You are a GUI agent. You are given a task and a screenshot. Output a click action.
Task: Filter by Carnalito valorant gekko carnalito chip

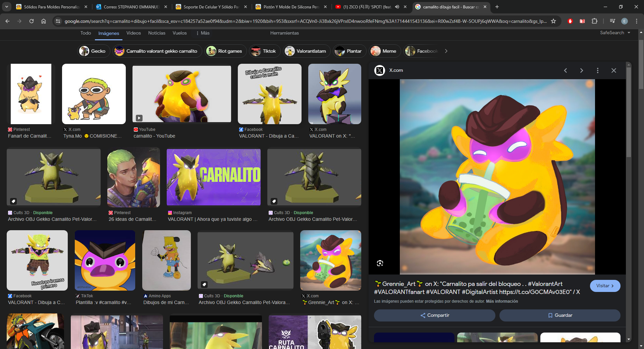click(157, 51)
